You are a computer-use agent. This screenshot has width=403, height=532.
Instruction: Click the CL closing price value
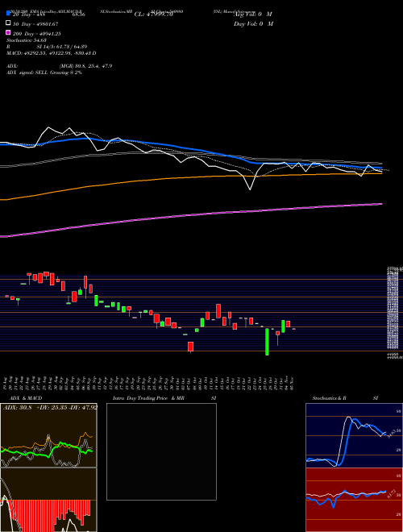point(154,15)
